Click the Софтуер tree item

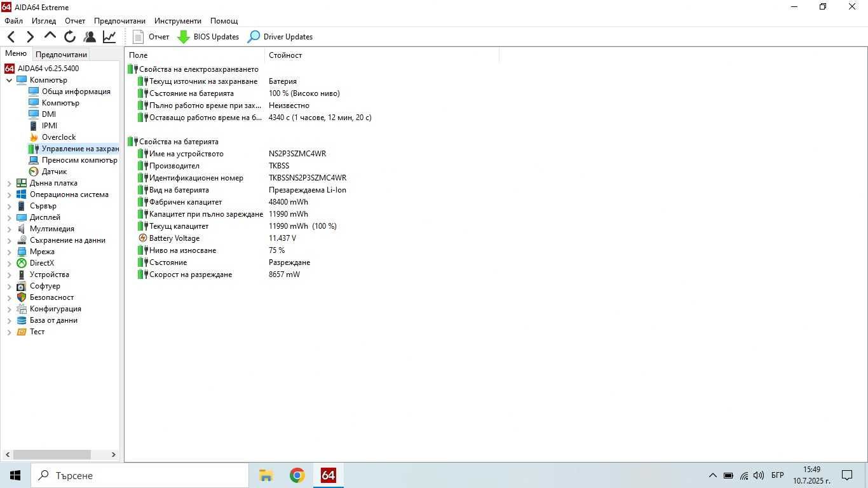[38, 286]
